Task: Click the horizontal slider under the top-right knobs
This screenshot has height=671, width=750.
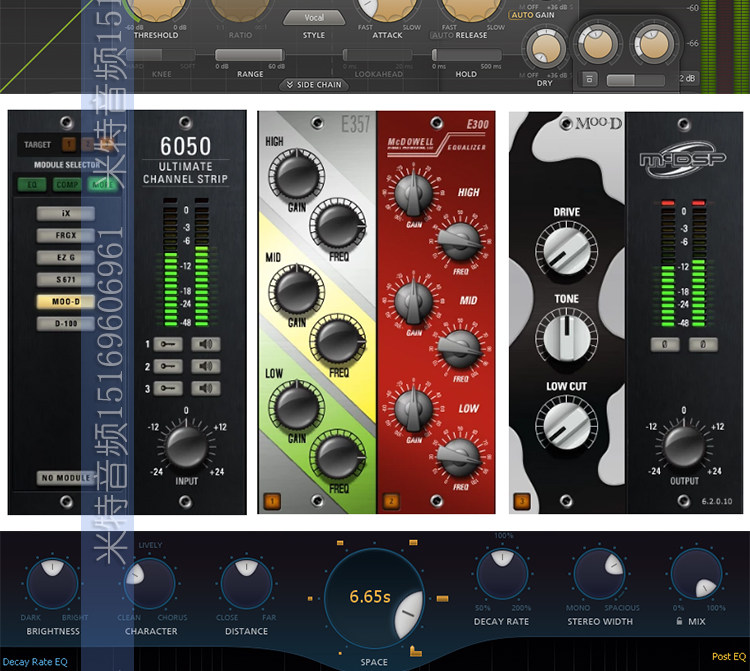Action: pos(635,79)
